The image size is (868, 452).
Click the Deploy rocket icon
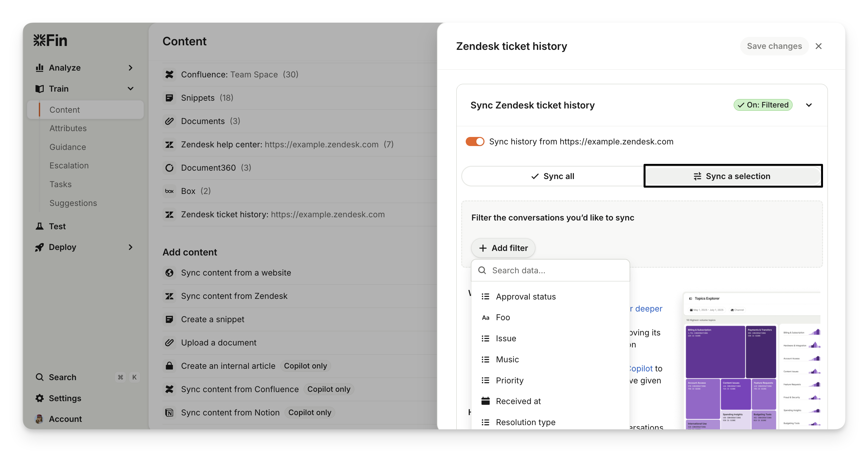39,247
